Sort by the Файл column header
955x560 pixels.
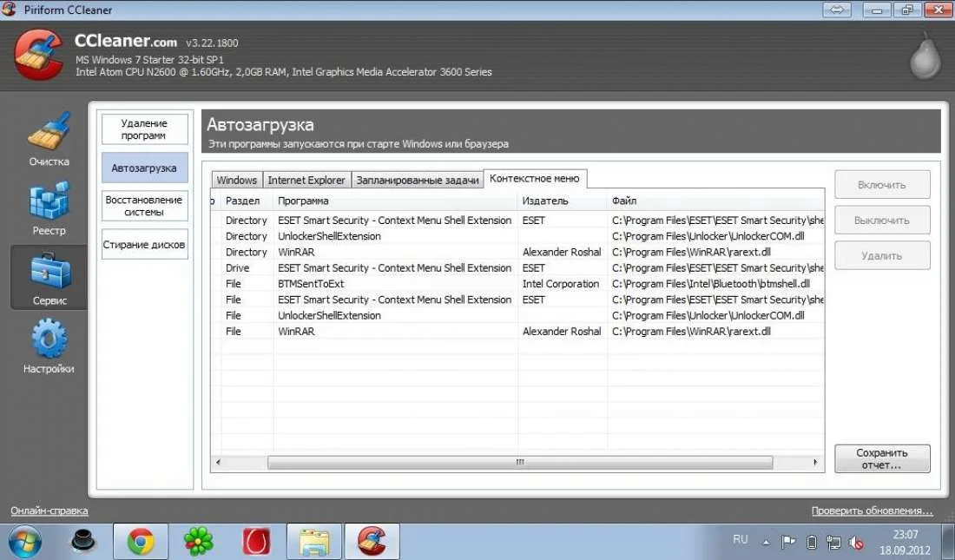(715, 201)
